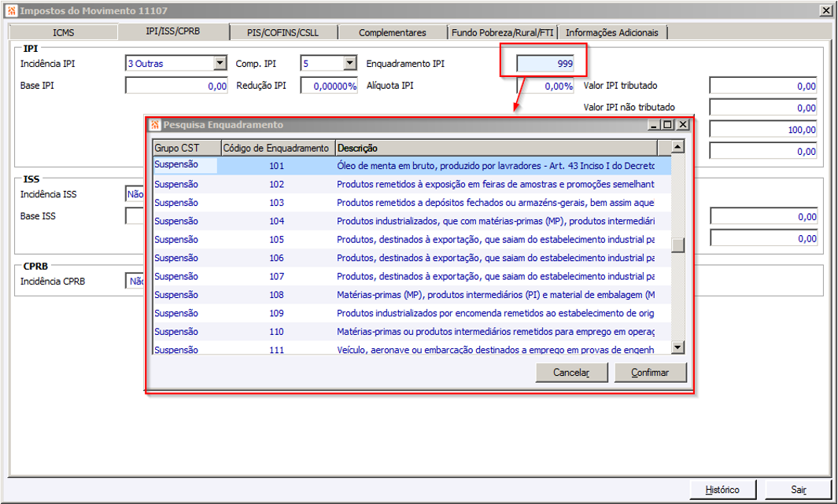The width and height of the screenshot is (838, 504).
Task: Click the Alíquota IPI field
Action: click(545, 86)
